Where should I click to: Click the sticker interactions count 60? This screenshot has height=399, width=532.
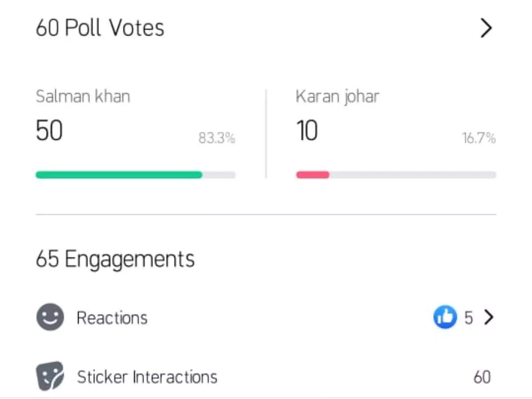[x=482, y=377]
